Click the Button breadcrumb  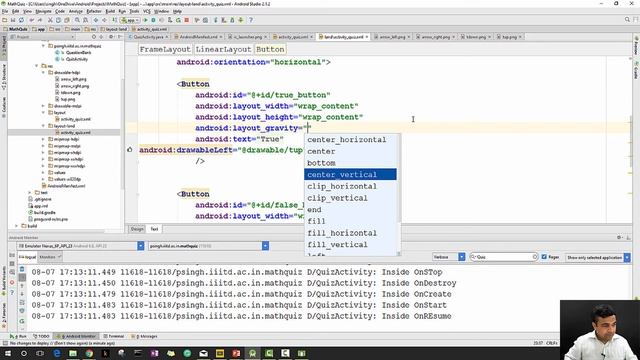point(270,49)
